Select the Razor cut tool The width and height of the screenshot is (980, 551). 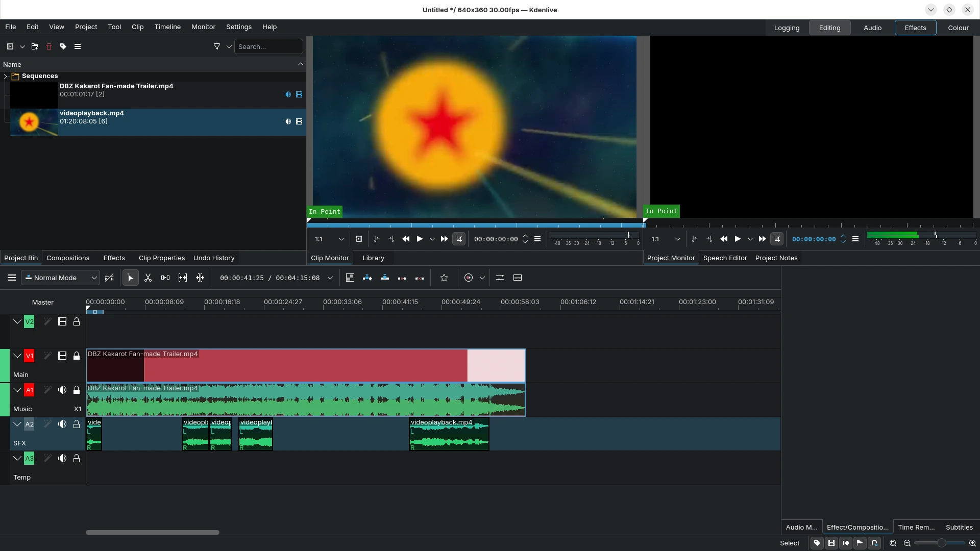pyautogui.click(x=148, y=278)
